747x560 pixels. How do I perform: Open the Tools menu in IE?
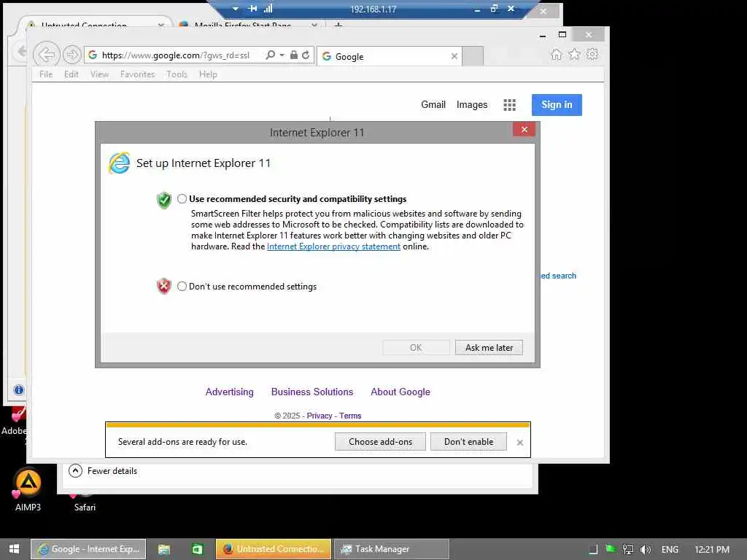[177, 74]
